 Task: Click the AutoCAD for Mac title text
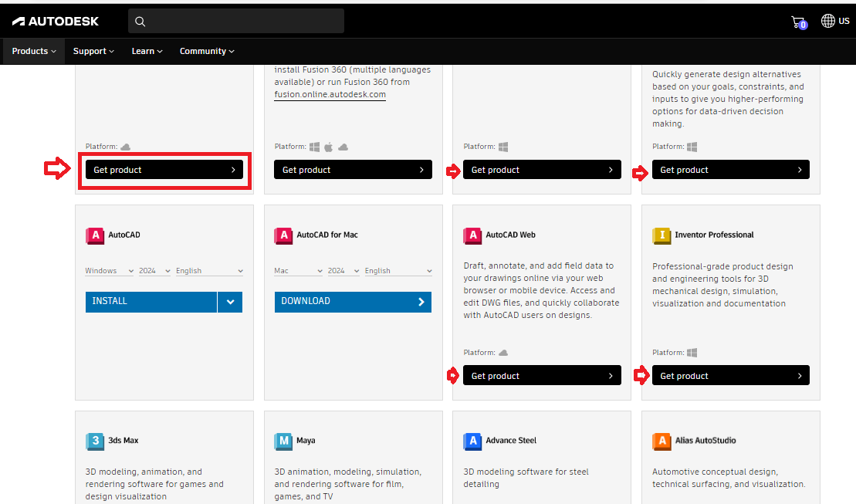pos(327,235)
